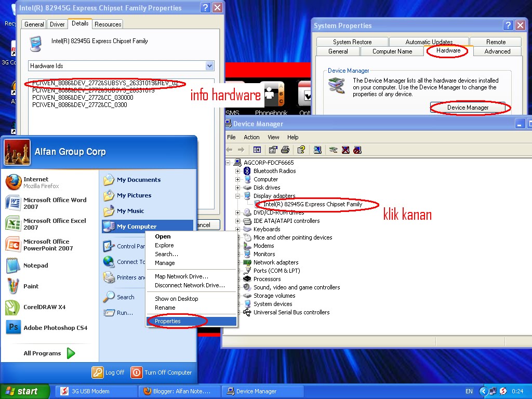The width and height of the screenshot is (532, 399).
Task: Choose Map Network Drive in context menu
Action: 191,276
